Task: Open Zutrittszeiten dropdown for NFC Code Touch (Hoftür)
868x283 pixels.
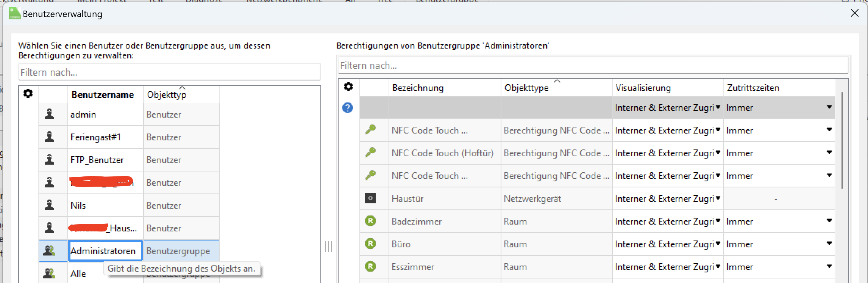Action: [x=829, y=153]
